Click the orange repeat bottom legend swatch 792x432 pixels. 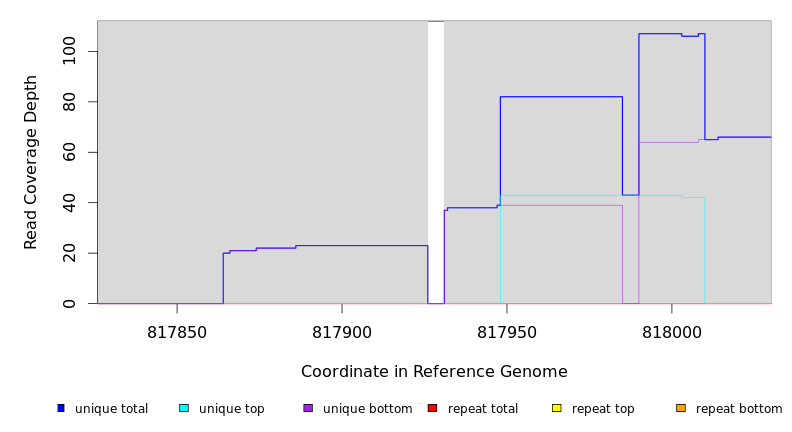[x=680, y=408]
